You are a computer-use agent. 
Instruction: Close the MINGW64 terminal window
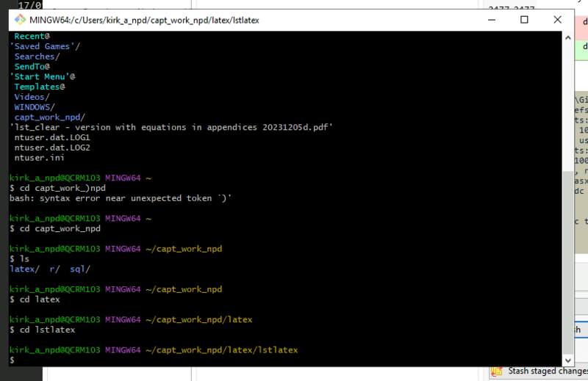pos(557,20)
